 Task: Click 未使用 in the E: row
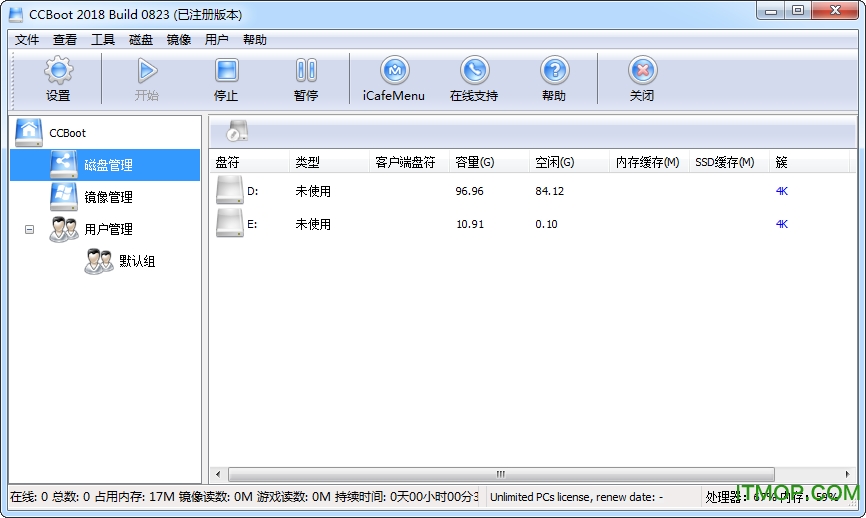(x=313, y=224)
